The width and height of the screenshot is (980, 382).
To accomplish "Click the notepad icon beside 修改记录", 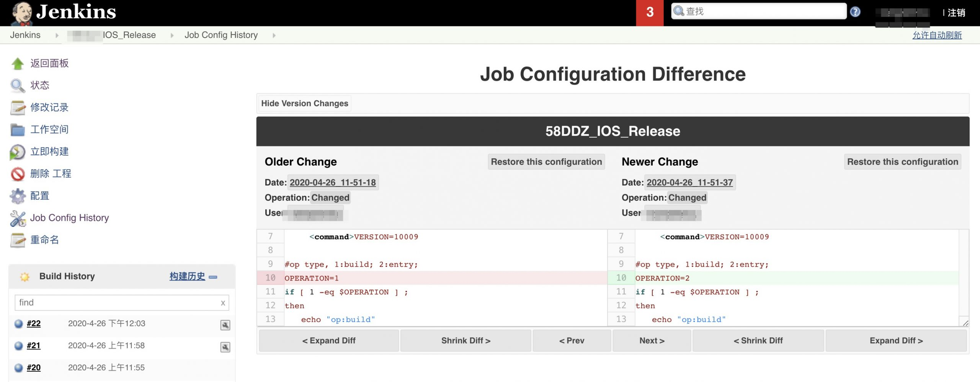I will pos(18,108).
